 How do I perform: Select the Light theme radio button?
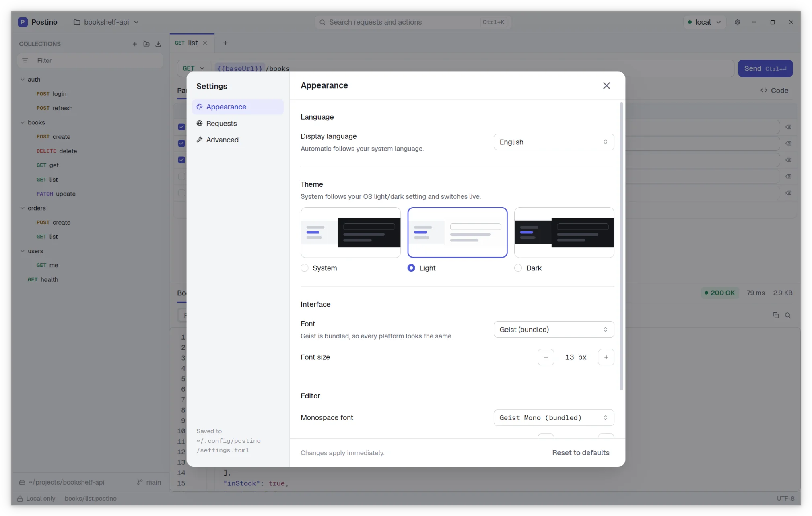tap(411, 268)
